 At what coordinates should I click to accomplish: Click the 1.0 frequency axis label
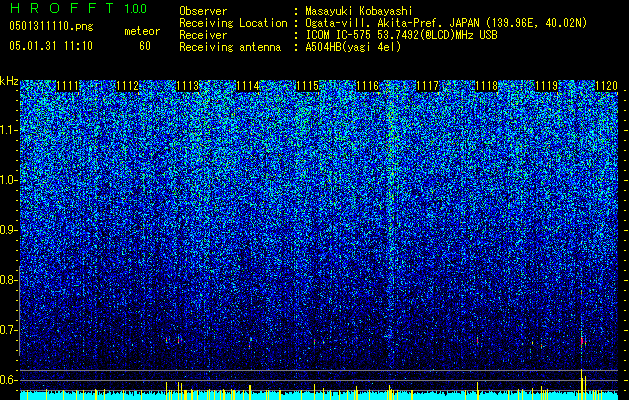point(9,180)
